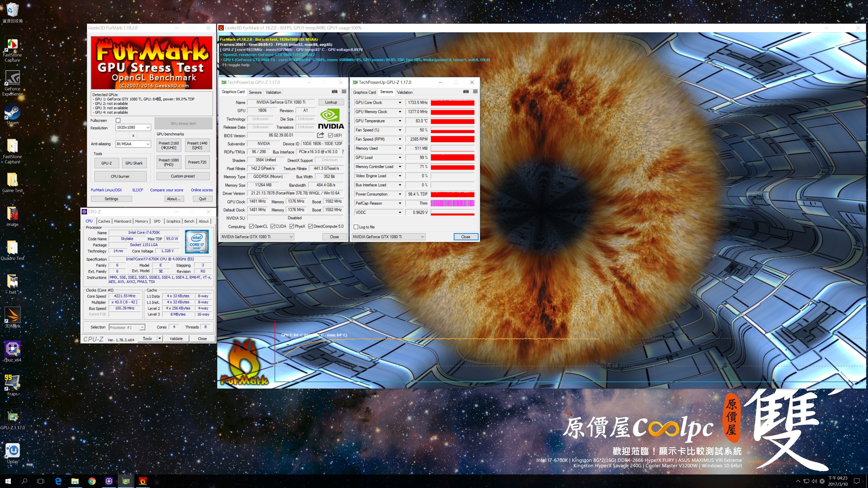Open Microsoft Edge from taskbar
The height and width of the screenshot is (488, 868).
coord(58,481)
